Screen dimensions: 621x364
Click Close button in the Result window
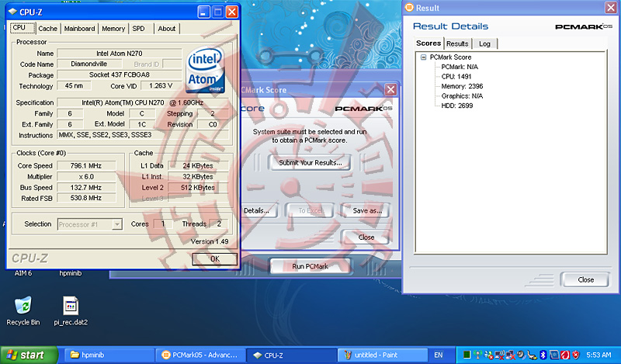tap(585, 279)
